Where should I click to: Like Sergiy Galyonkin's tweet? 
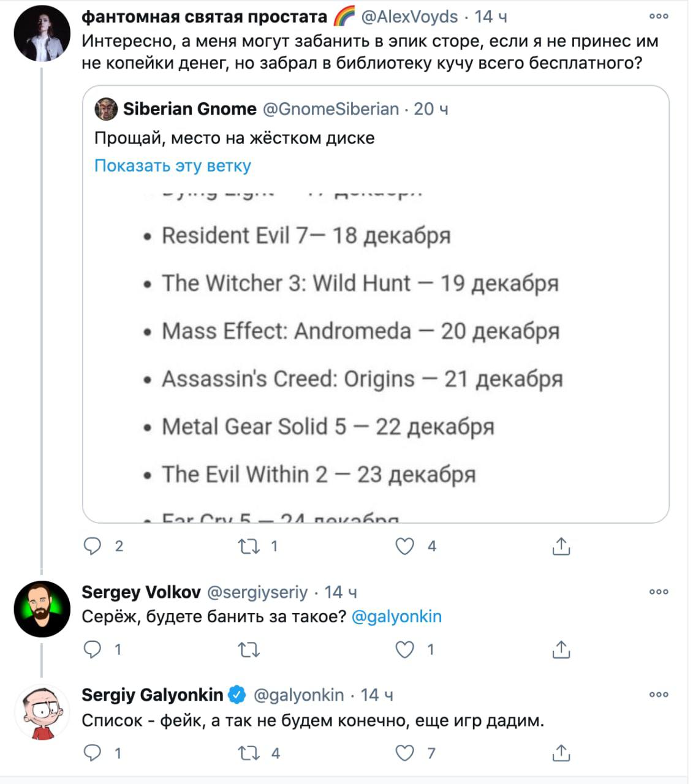point(404,753)
